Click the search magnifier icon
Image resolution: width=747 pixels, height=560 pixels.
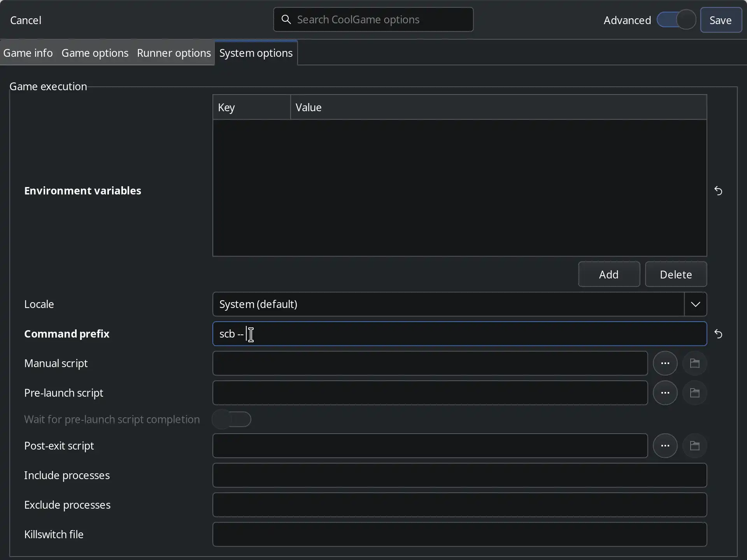(x=286, y=19)
